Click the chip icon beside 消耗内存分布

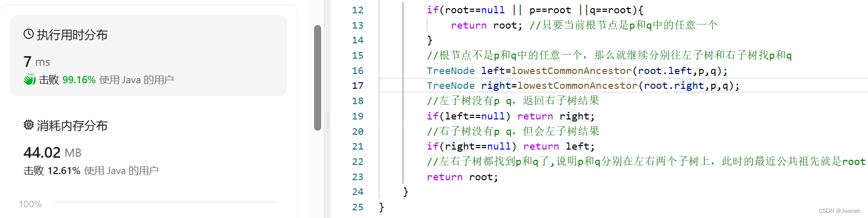click(x=29, y=125)
